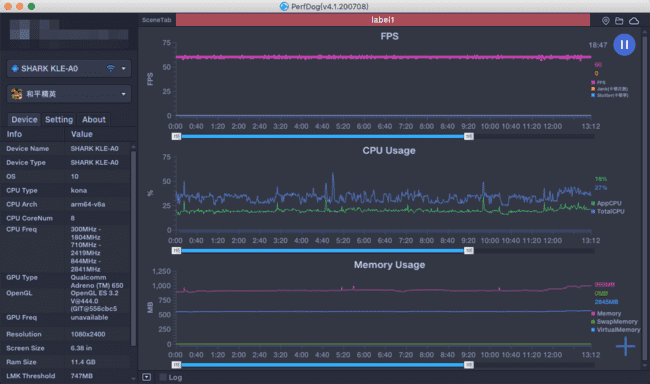Viewport: 650px width, 384px height.
Task: Click the CPU Usage left slider handle
Action: click(x=177, y=250)
